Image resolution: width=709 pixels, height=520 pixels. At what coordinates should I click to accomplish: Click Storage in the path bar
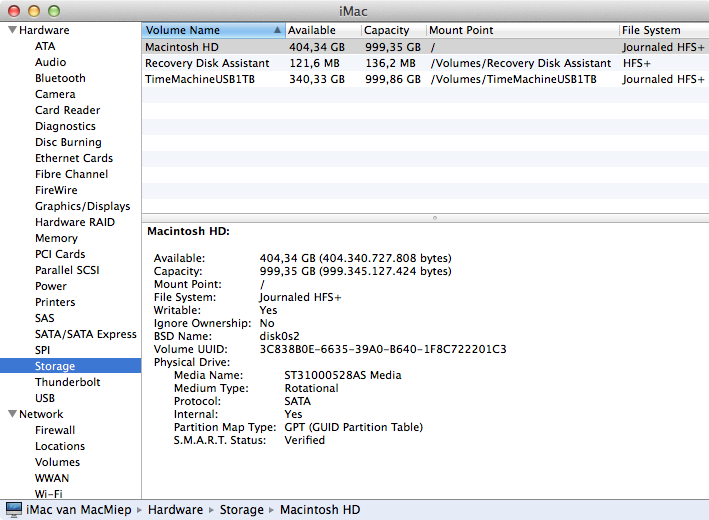pos(241,510)
